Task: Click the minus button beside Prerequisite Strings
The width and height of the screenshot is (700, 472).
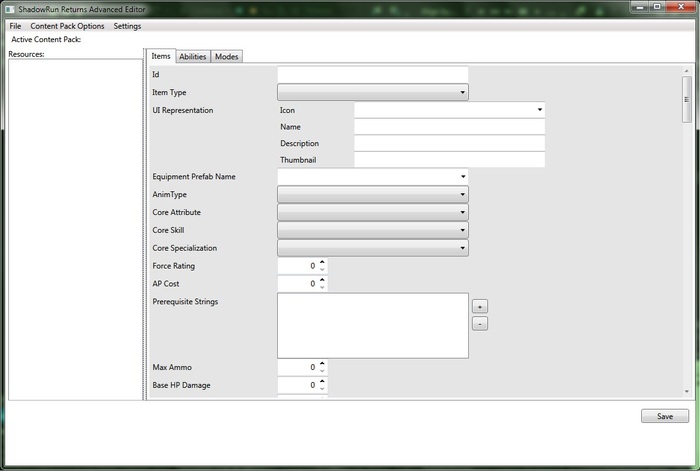Action: (479, 324)
